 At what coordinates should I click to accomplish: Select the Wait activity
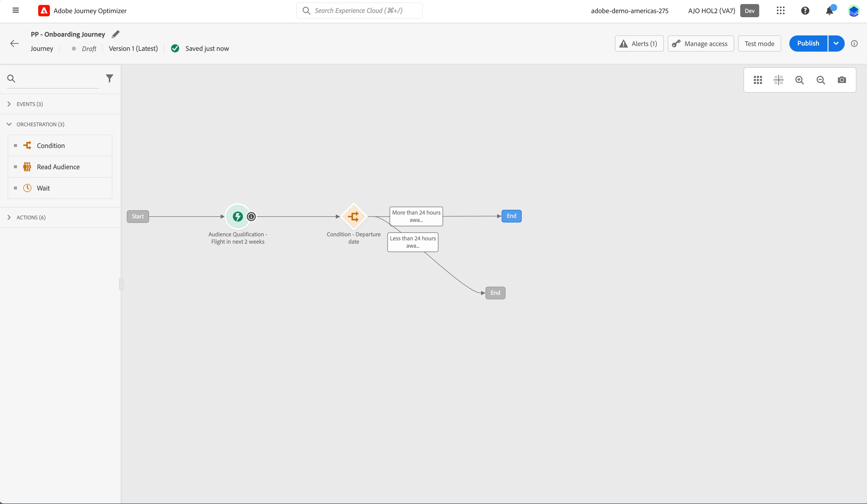click(x=60, y=188)
